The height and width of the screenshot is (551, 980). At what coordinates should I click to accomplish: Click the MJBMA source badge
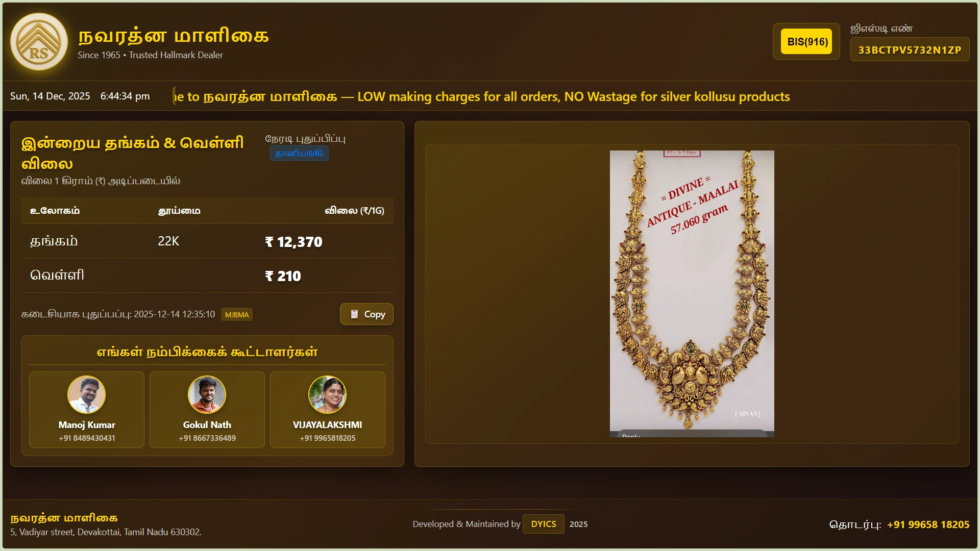237,314
